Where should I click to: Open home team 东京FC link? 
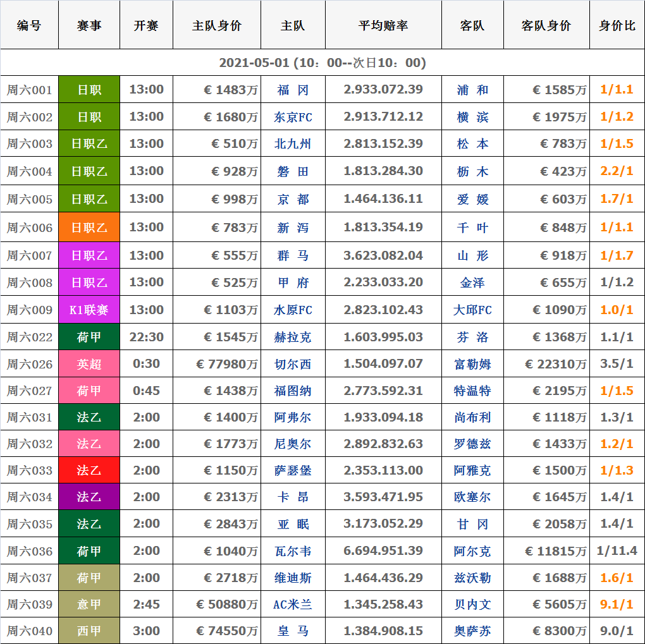(x=293, y=117)
